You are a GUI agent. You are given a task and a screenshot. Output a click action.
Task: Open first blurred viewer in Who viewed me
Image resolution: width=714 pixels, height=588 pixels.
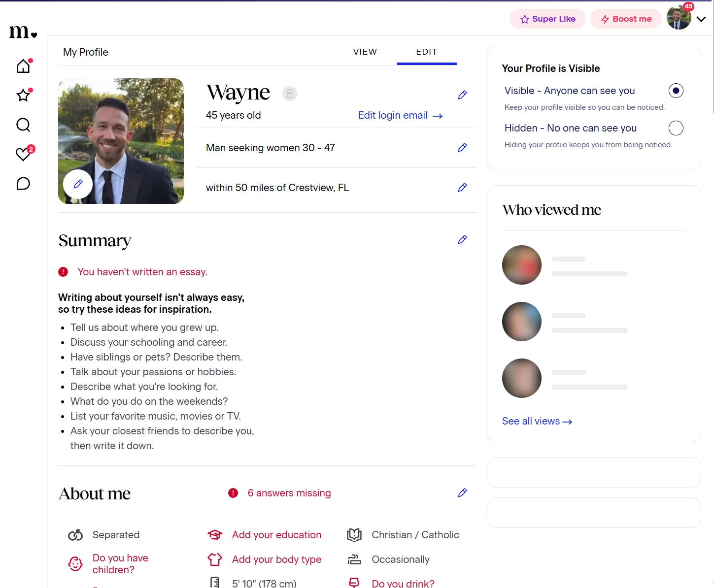tap(522, 265)
